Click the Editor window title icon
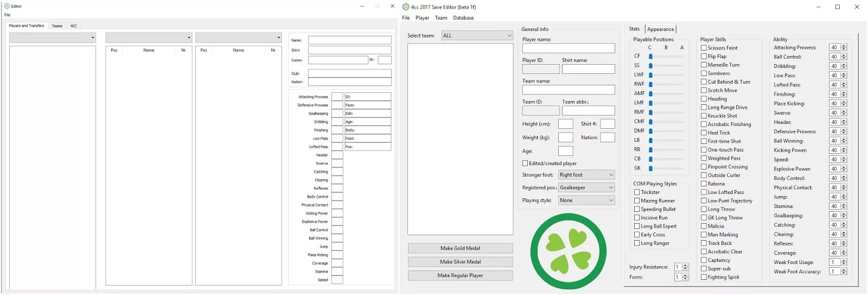Image resolution: width=868 pixels, height=295 pixels. 7,6
